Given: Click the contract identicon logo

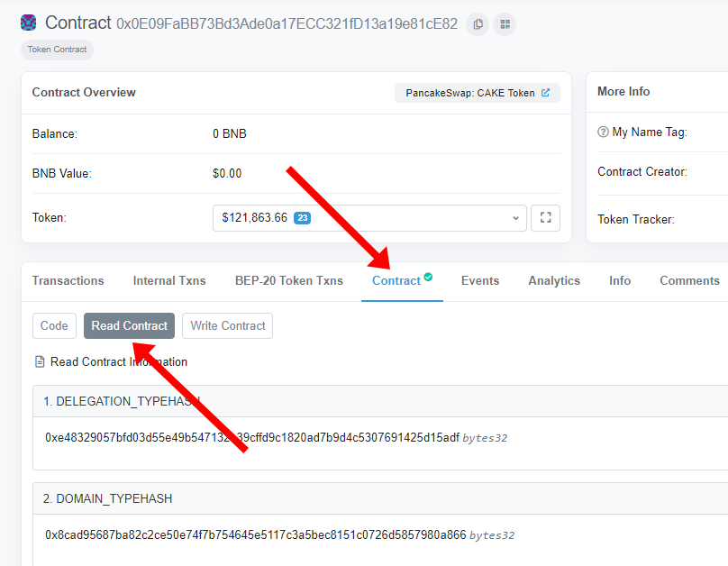Looking at the screenshot, I should pyautogui.click(x=29, y=23).
